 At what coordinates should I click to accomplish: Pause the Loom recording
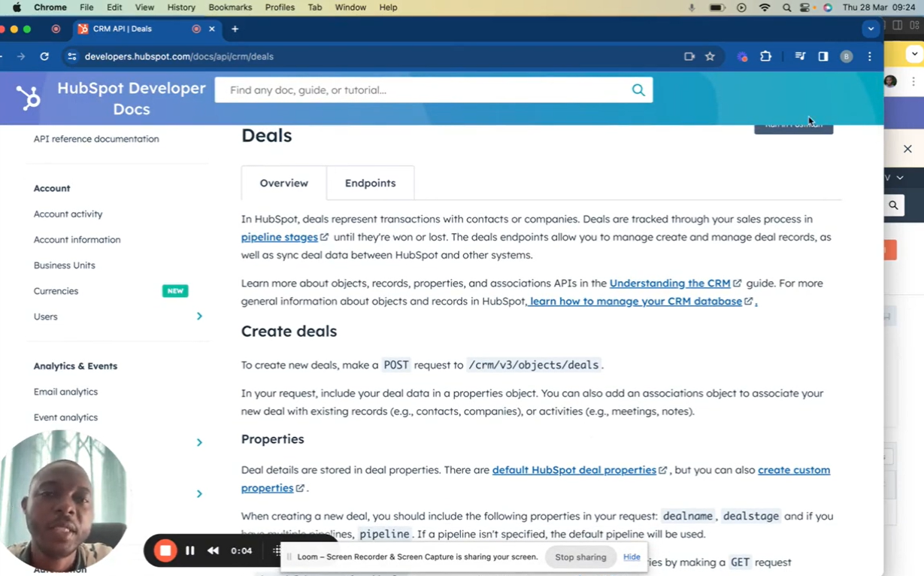coord(190,550)
